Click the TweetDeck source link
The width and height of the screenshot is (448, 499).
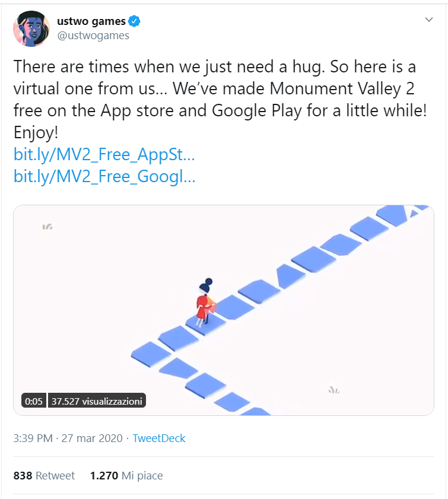coord(158,438)
